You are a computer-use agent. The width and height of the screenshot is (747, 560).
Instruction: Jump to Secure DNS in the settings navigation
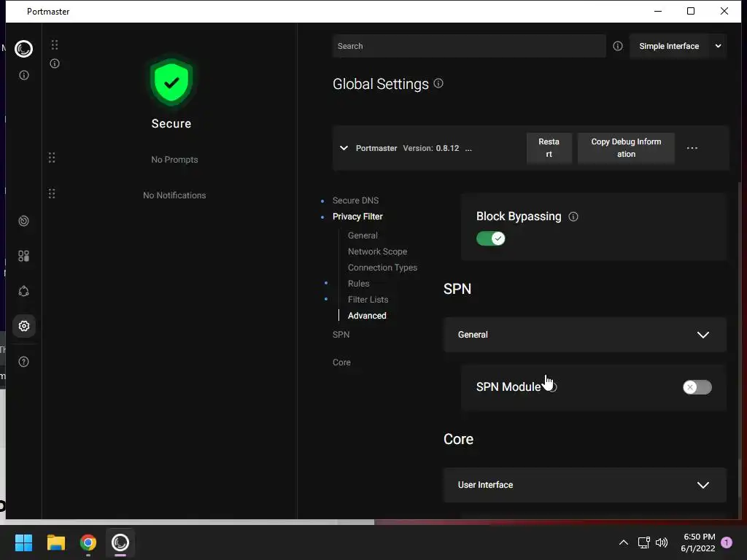(x=355, y=201)
